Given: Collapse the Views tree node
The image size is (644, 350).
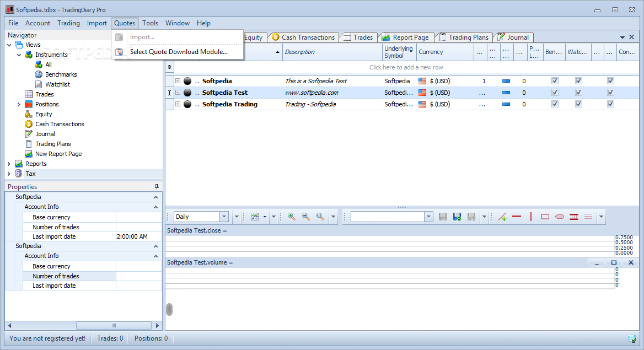Looking at the screenshot, I should [x=9, y=45].
